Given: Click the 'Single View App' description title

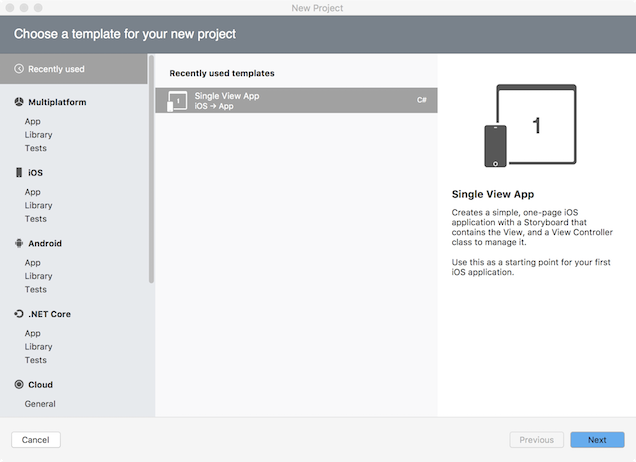Looking at the screenshot, I should click(x=493, y=194).
